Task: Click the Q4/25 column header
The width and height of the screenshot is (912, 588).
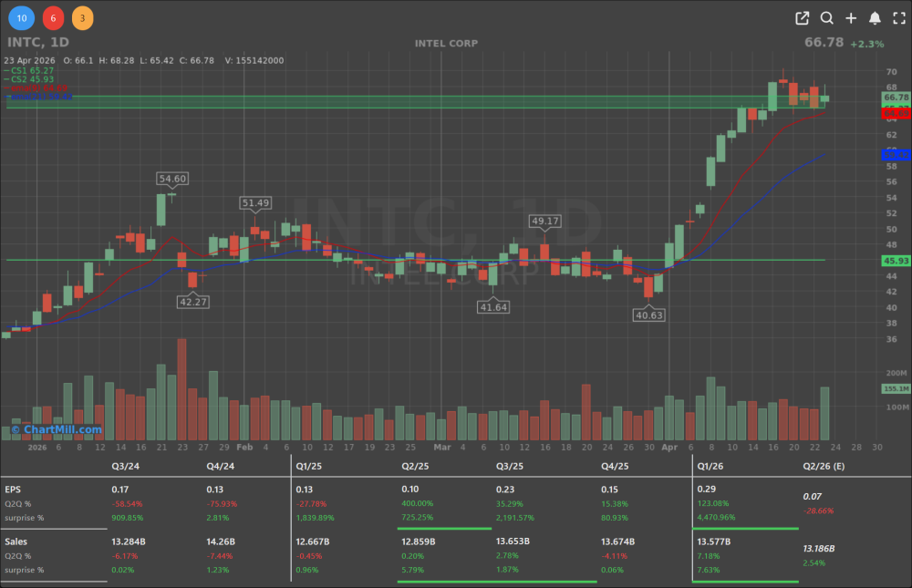Action: tap(615, 467)
